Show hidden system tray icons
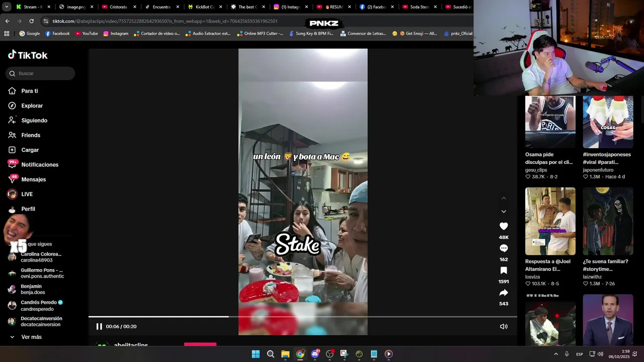 [556, 354]
